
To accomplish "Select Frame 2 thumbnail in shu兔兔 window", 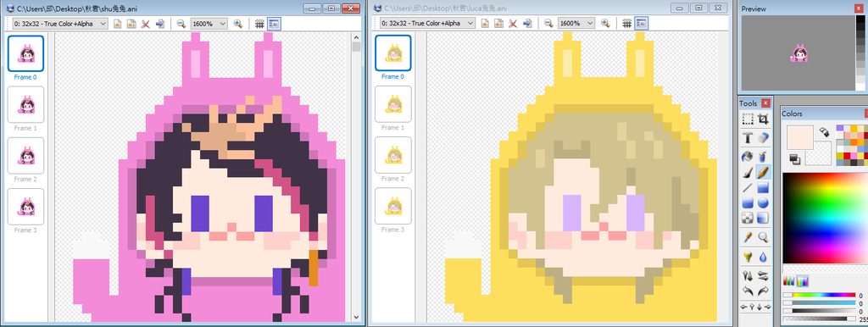I will [x=25, y=156].
